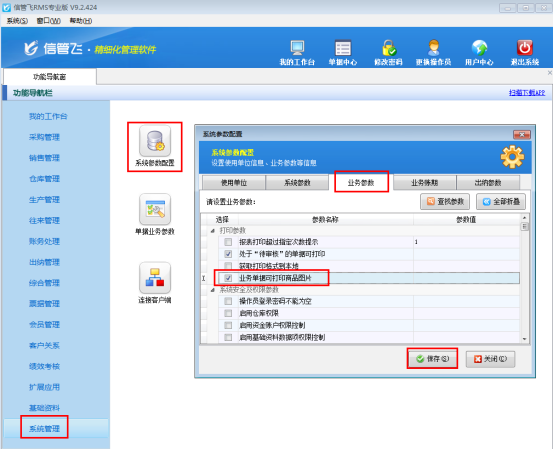Image resolution: width=553 pixels, height=449 pixels.
Task: Collapse 系统安全及权限参数 group
Action: point(213,290)
